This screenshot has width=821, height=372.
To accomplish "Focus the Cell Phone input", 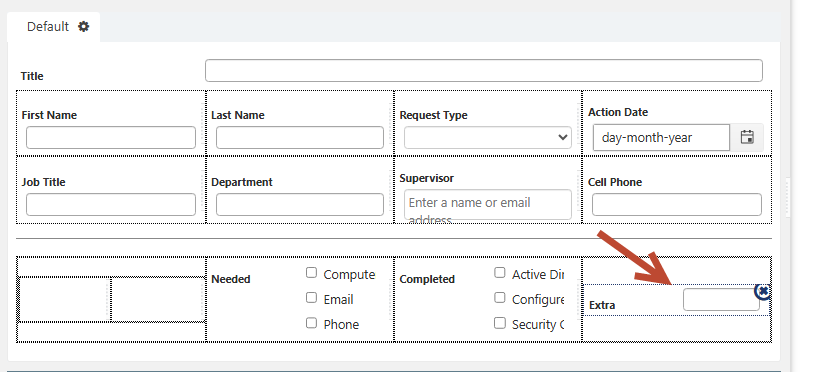I will pyautogui.click(x=676, y=204).
